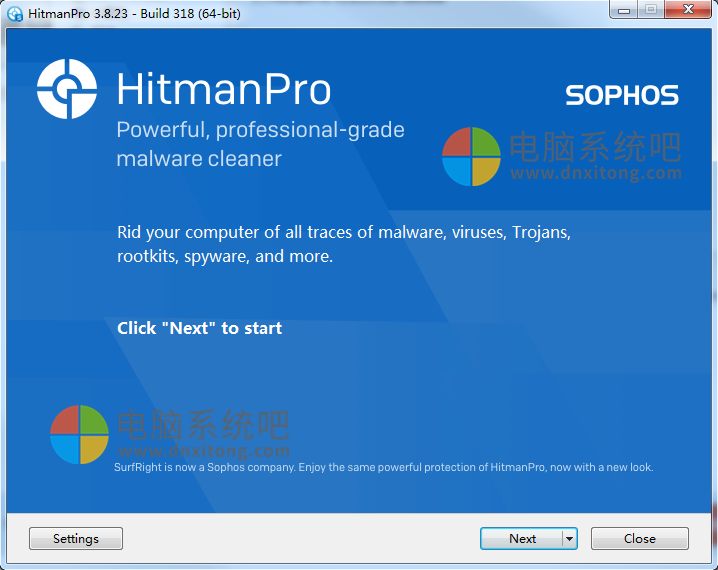Click the title bar text "HitmanPro 3.8.23 - Build 318"

pos(134,14)
